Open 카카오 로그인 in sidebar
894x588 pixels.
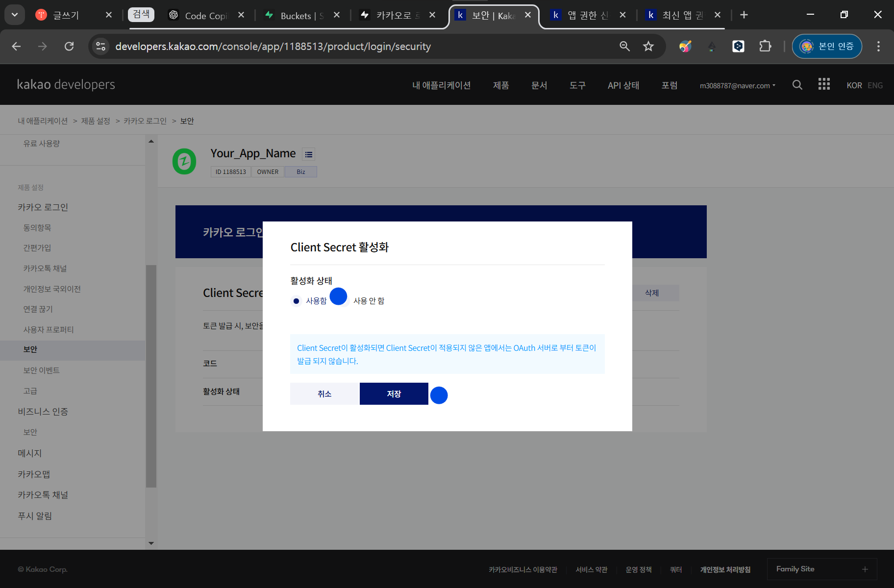pyautogui.click(x=43, y=207)
